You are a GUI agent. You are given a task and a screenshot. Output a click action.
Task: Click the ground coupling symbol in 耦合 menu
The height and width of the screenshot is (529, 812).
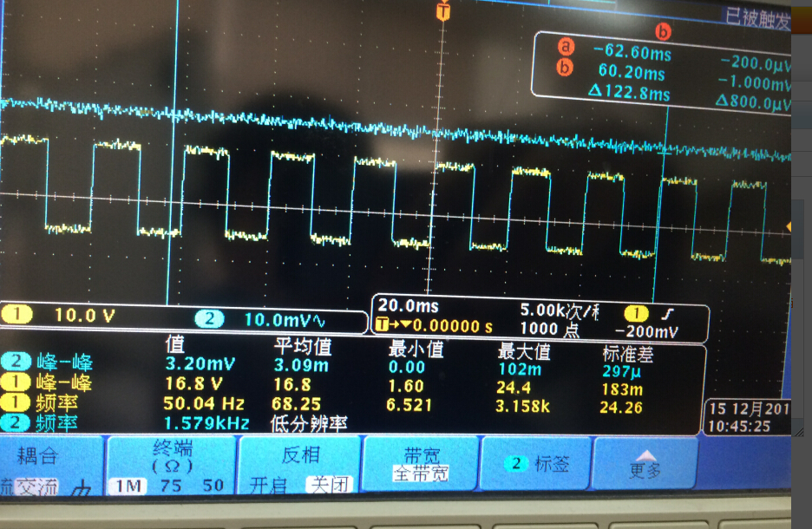82,487
